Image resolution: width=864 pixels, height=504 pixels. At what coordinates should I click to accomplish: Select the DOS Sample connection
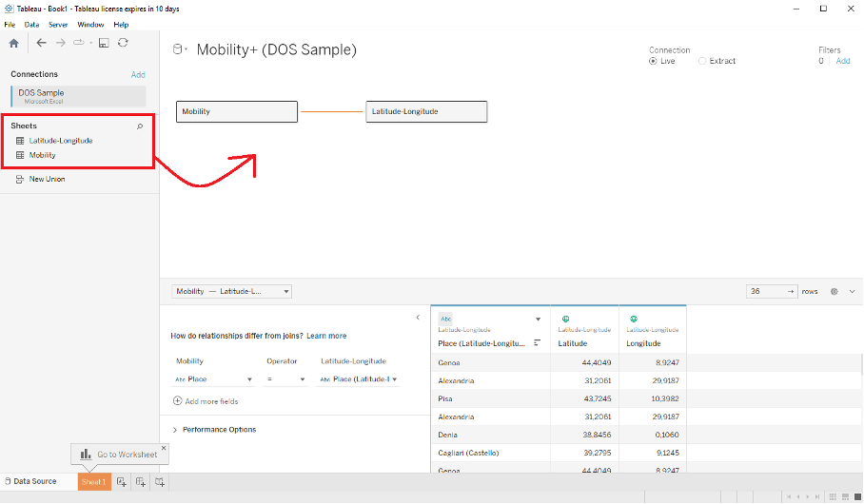pyautogui.click(x=78, y=96)
